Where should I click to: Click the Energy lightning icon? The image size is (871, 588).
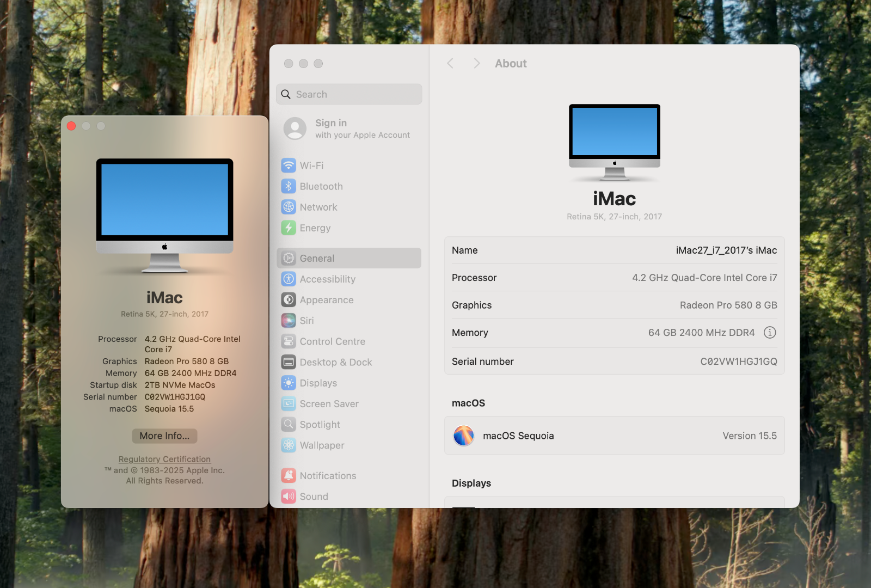click(289, 228)
